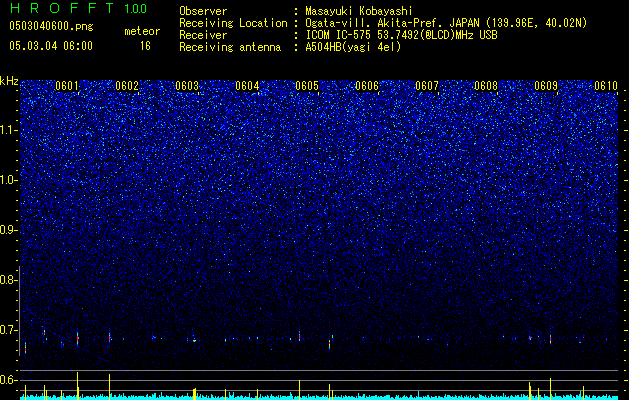Click the 0610 time marker

[x=606, y=86]
